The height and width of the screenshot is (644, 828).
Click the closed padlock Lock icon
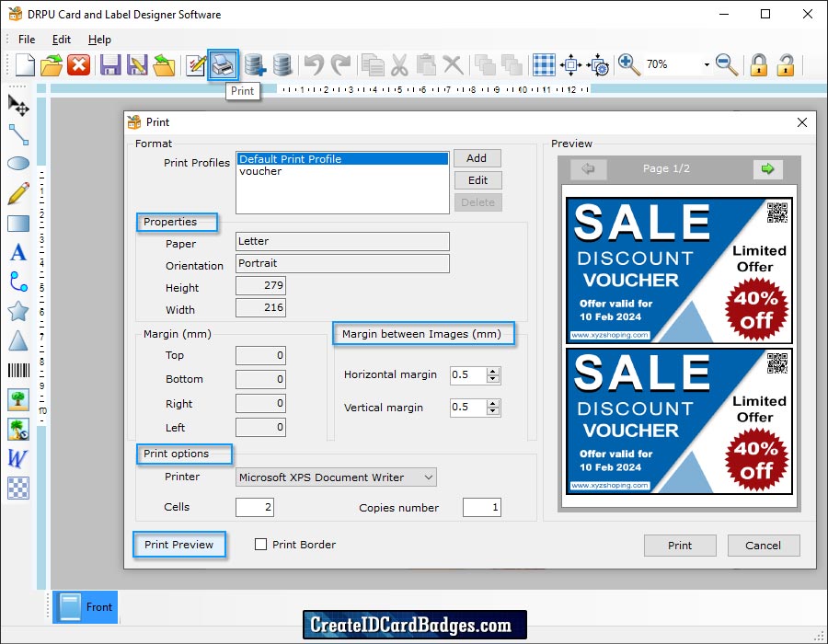coord(759,65)
